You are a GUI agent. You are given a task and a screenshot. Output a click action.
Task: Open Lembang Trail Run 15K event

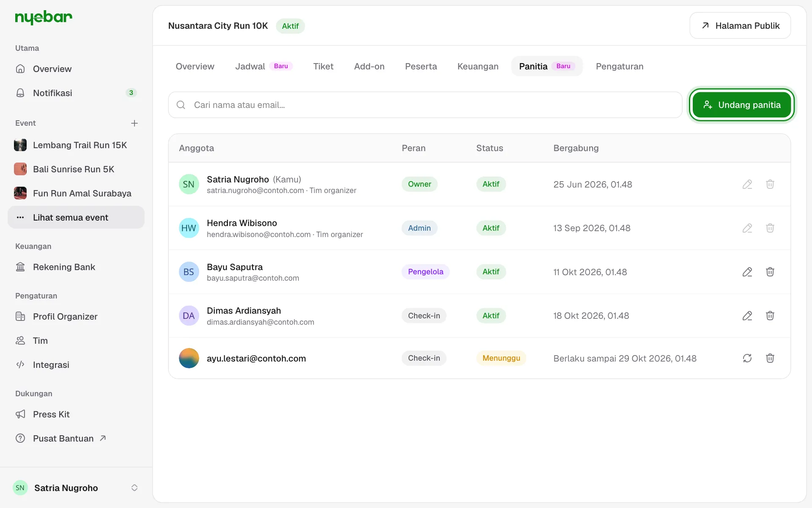[76, 145]
